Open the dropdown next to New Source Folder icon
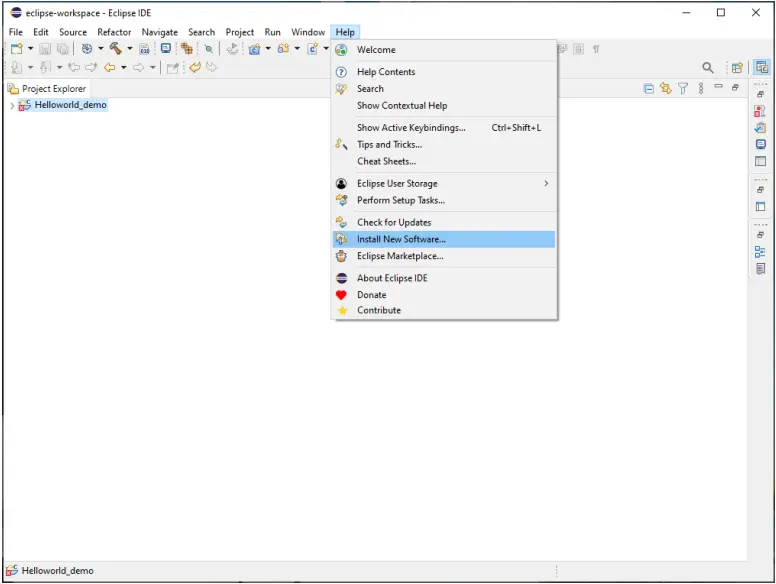The image size is (776, 584). click(297, 49)
